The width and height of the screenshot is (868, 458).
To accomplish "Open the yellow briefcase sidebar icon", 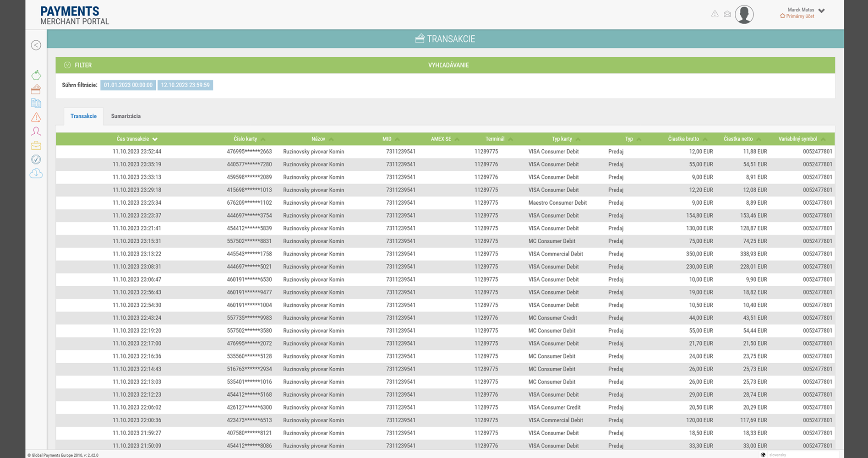I will coord(36,146).
